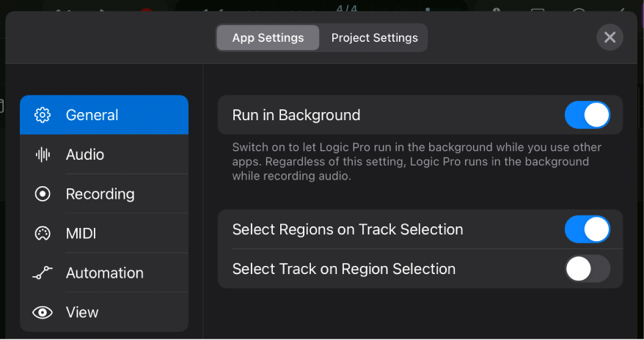Click the MIDI connector icon

click(x=43, y=234)
